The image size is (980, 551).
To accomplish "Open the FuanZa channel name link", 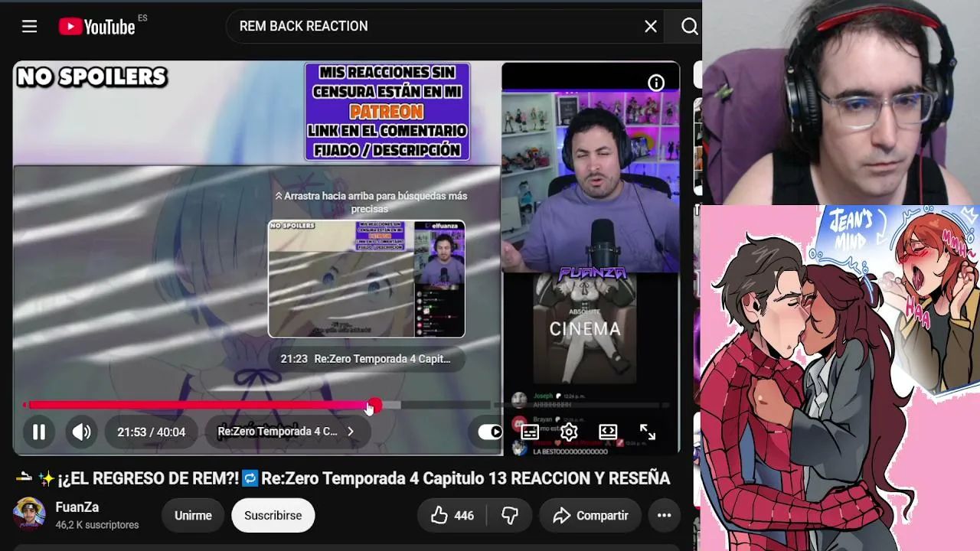I will [x=77, y=507].
